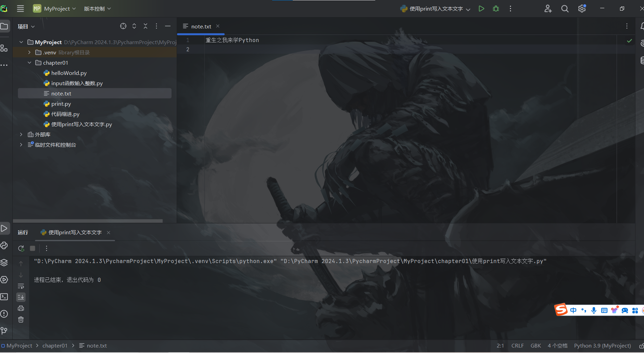Switch to note.txt editor tab
This screenshot has height=353, width=644.
201,26
